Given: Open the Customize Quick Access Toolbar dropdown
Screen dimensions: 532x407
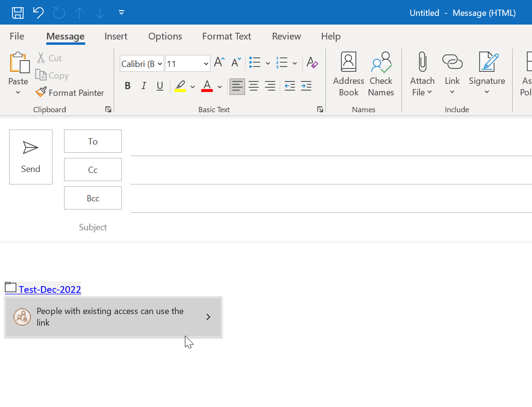Looking at the screenshot, I should (x=121, y=13).
